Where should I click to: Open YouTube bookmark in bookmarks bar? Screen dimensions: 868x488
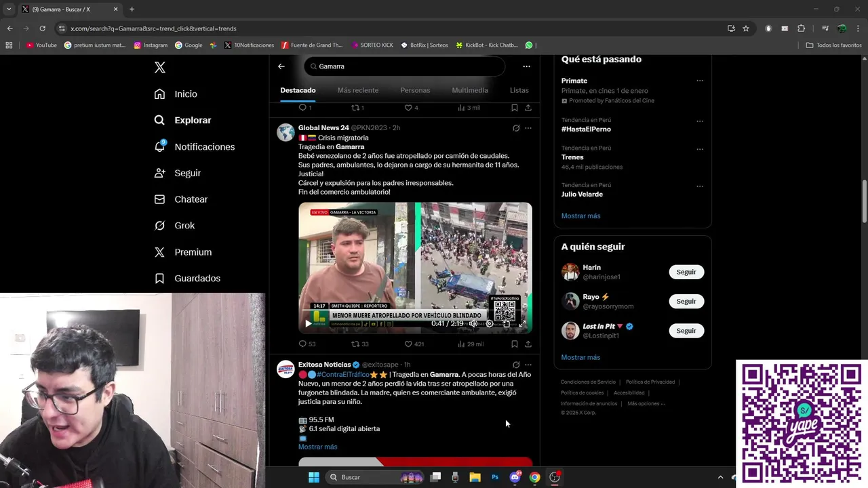[x=41, y=45]
